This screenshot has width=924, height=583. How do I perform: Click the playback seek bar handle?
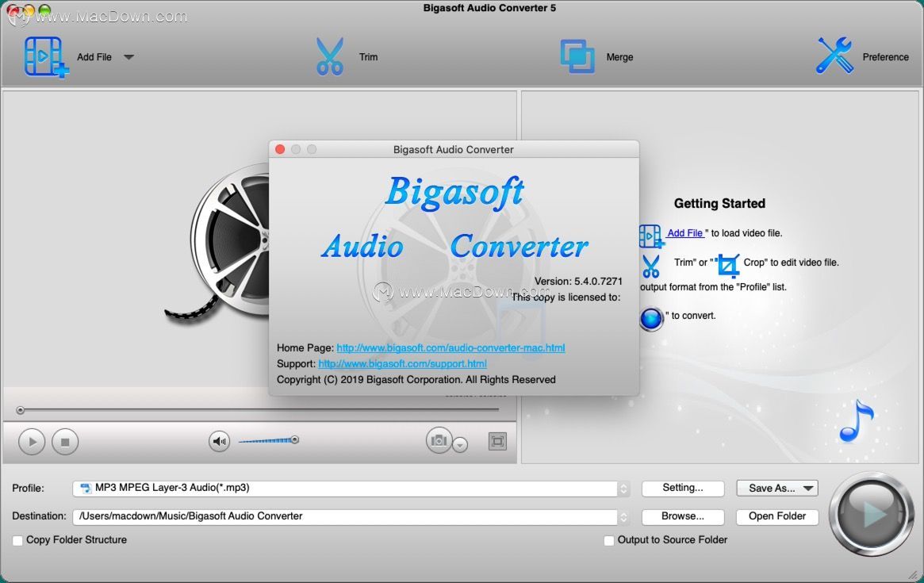point(20,410)
